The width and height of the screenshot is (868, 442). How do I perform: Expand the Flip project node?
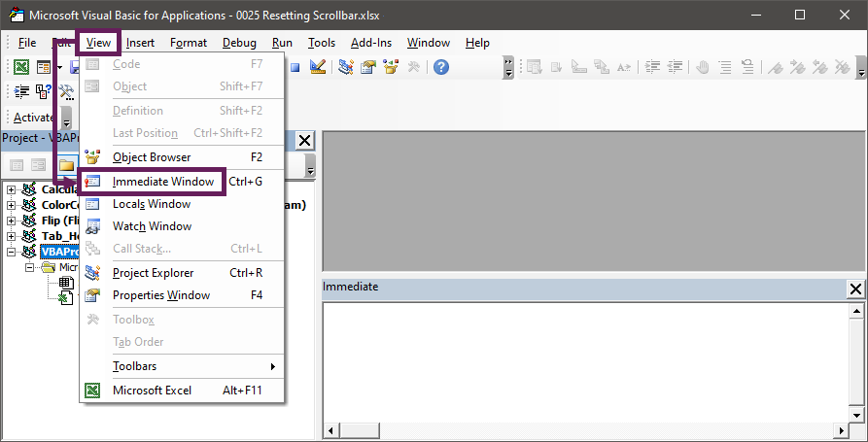click(x=11, y=221)
